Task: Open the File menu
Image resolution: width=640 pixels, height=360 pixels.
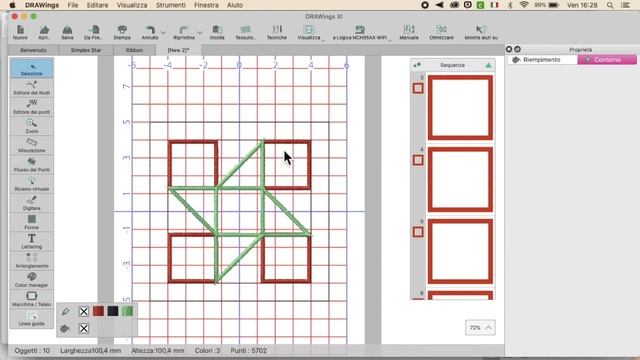Action: point(73,5)
